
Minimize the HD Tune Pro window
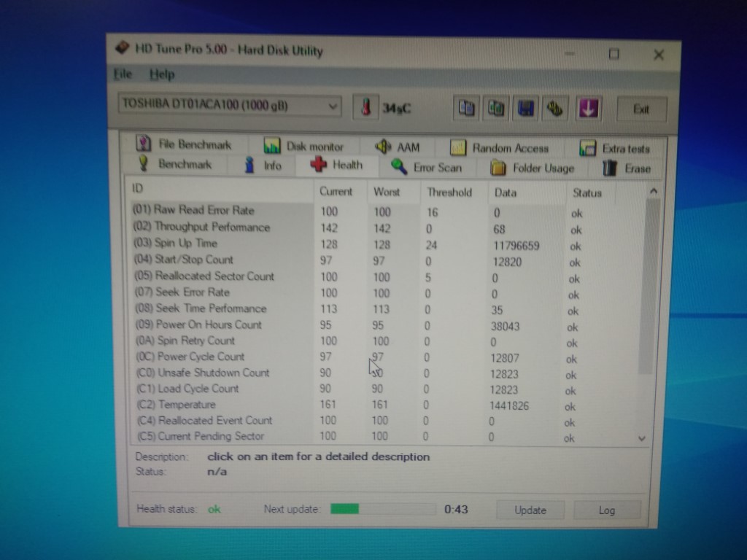(x=569, y=53)
